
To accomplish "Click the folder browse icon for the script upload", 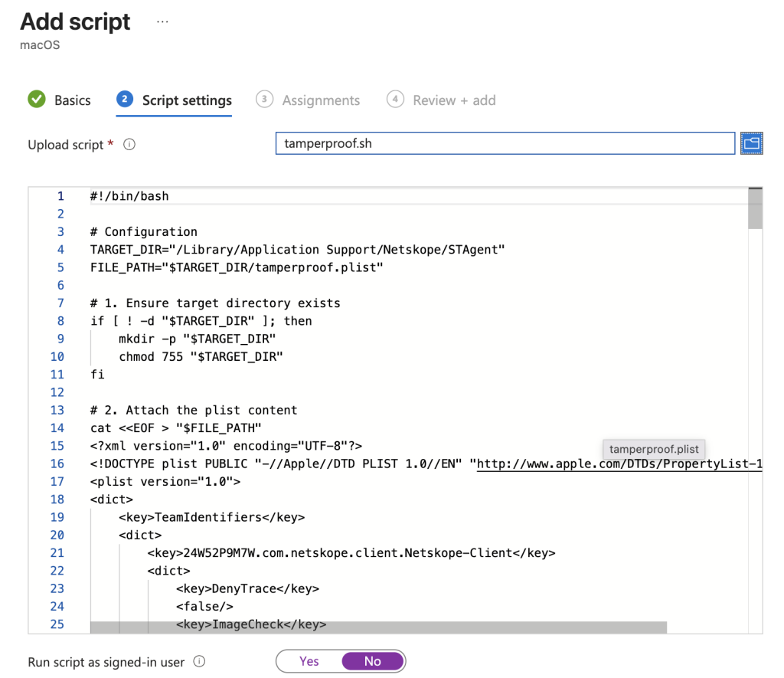I will click(x=751, y=143).
